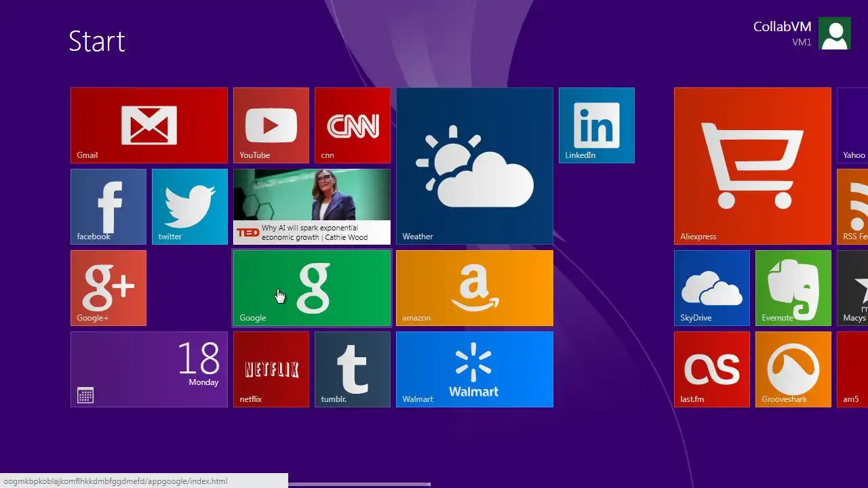The height and width of the screenshot is (488, 868).
Task: Open the Aliexpress shopping cart tile
Action: click(753, 166)
